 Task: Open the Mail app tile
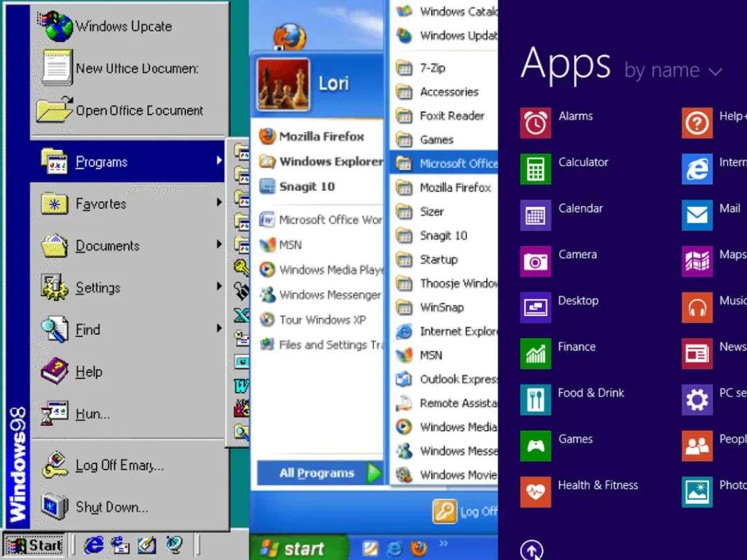click(697, 215)
